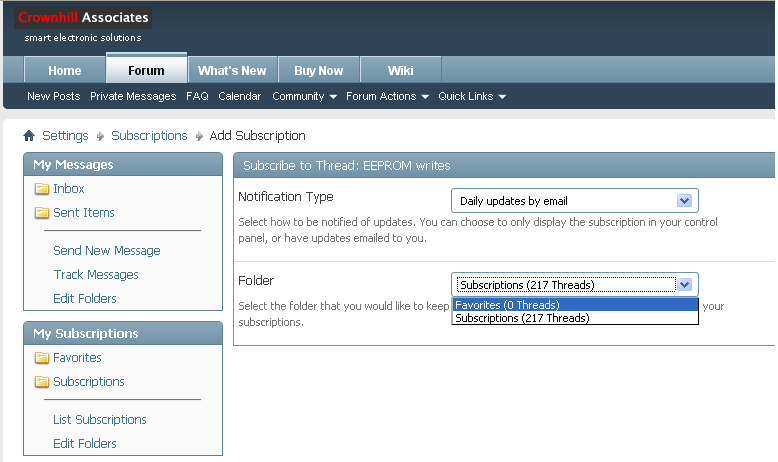Click Send New Message link
The image size is (778, 462).
tap(107, 251)
